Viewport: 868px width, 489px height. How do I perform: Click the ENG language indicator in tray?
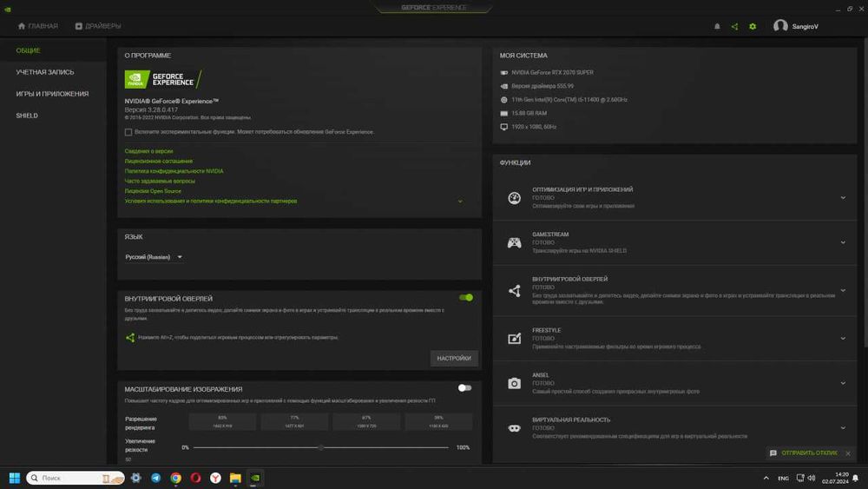coord(783,478)
